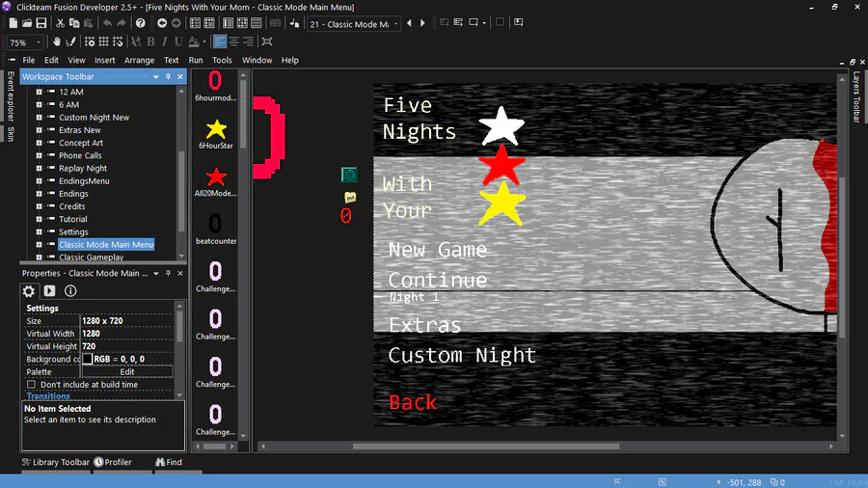Select the hand pan tool
This screenshot has height=488, width=868.
[57, 42]
